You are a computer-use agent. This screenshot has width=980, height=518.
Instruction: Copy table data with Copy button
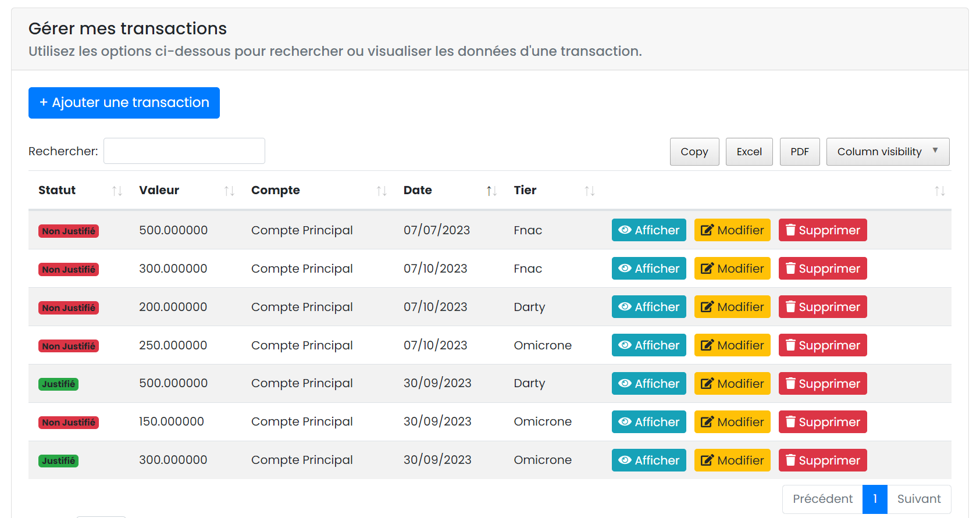[694, 152]
